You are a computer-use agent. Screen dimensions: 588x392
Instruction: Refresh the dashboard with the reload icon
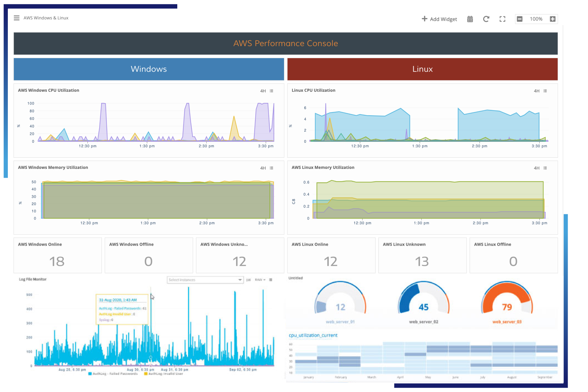click(x=486, y=19)
